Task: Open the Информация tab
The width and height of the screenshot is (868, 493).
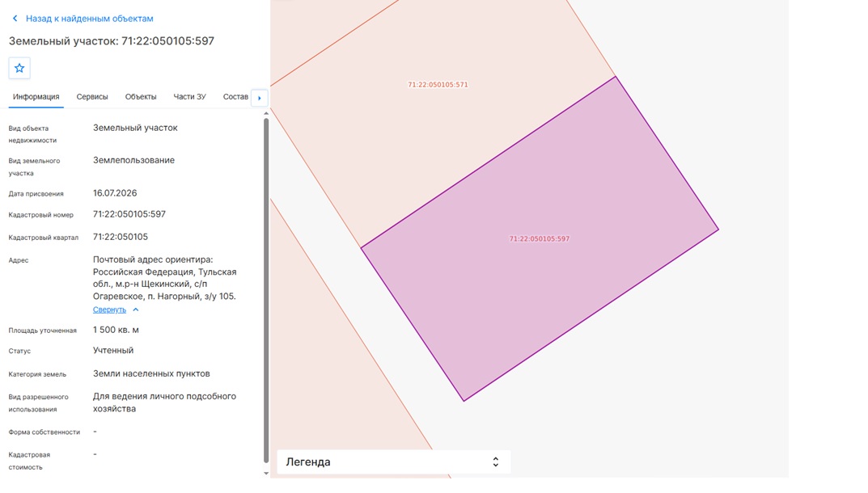Action: point(36,97)
